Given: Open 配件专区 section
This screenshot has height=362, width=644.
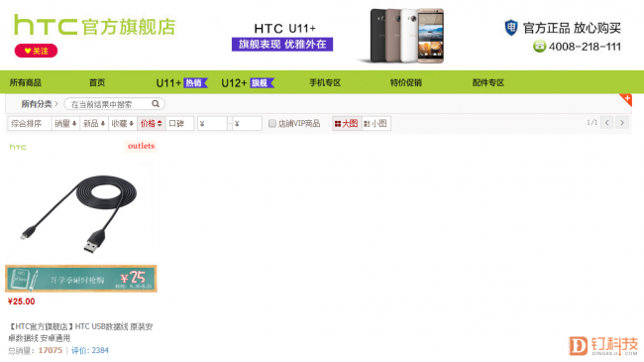Looking at the screenshot, I should (x=487, y=82).
